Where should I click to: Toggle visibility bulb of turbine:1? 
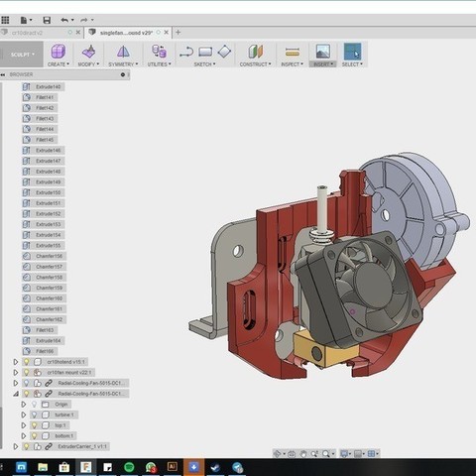tap(34, 415)
